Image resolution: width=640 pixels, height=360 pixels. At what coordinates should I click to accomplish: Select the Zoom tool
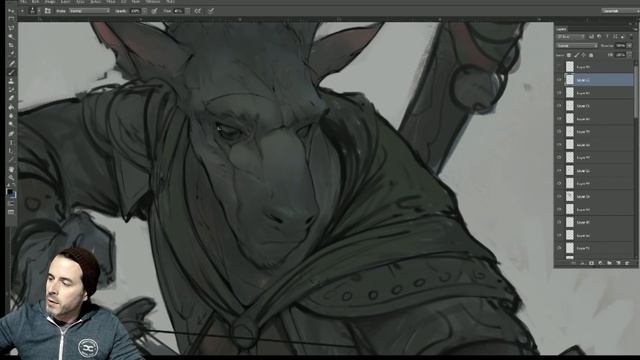[x=11, y=178]
